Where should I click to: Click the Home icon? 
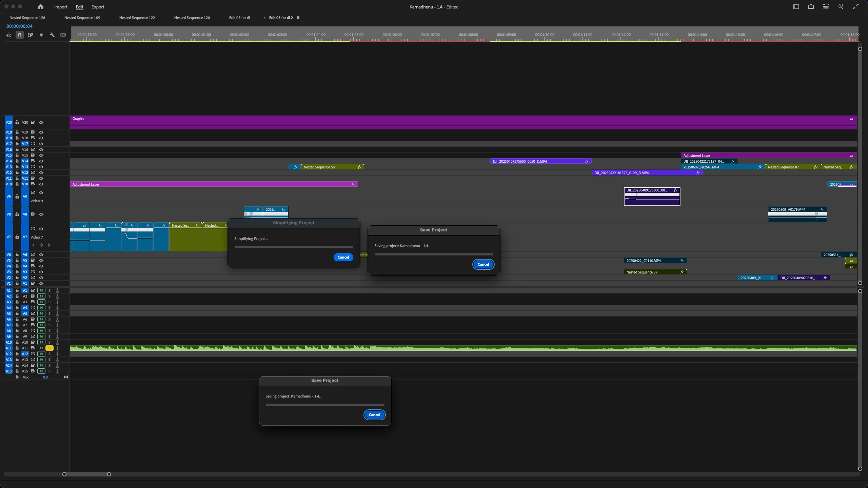tap(41, 7)
